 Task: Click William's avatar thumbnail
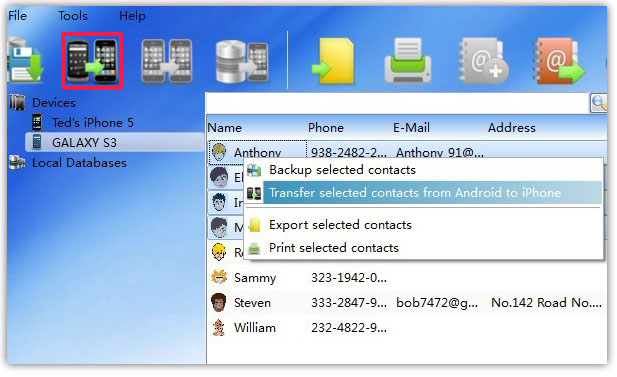click(219, 327)
